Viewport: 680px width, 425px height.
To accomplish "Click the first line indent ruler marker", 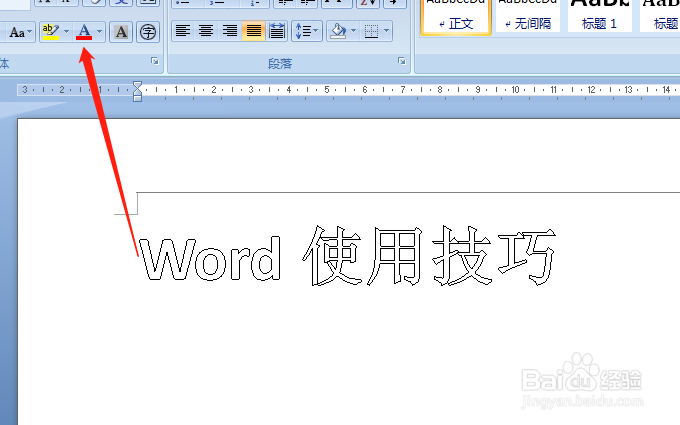I will [137, 85].
